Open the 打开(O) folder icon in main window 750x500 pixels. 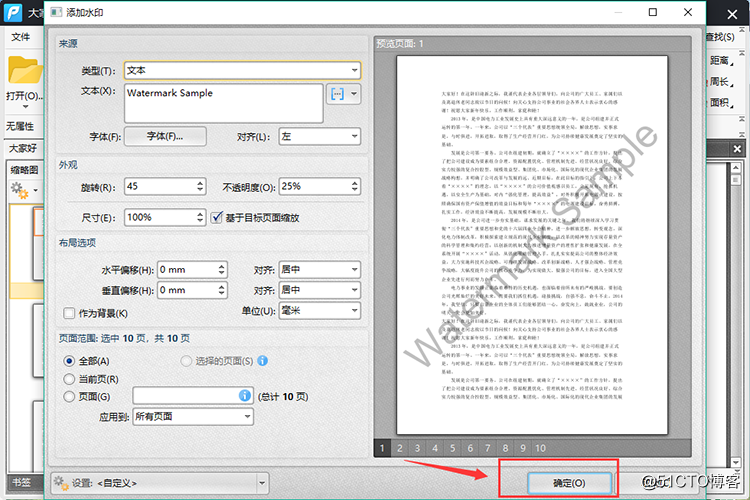pyautogui.click(x=25, y=71)
